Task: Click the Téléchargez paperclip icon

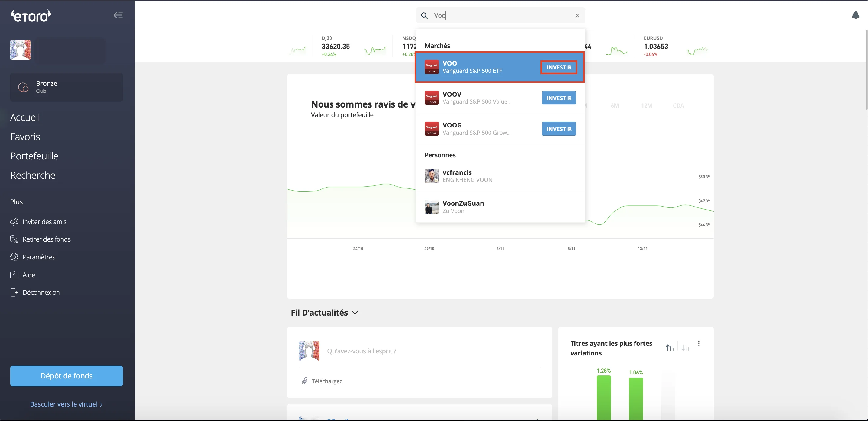Action: pyautogui.click(x=304, y=381)
